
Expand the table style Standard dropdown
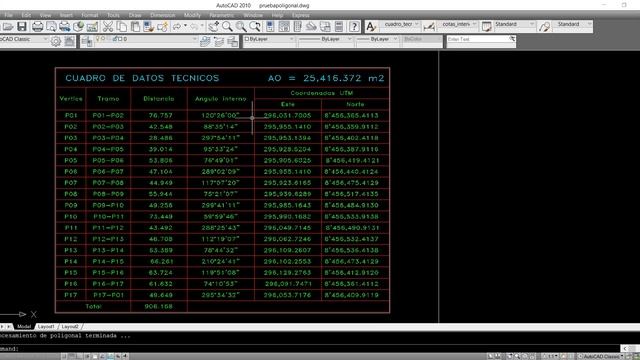pyautogui.click(x=532, y=24)
